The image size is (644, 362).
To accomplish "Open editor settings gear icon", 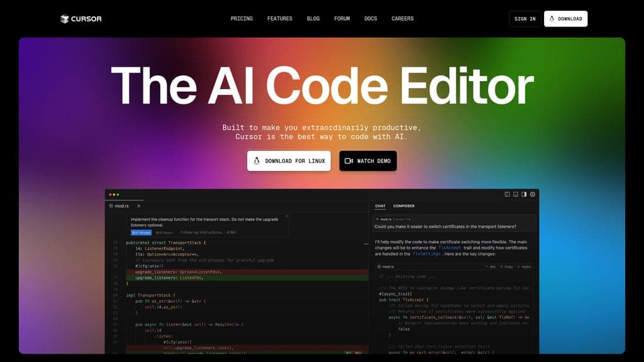I will click(533, 194).
